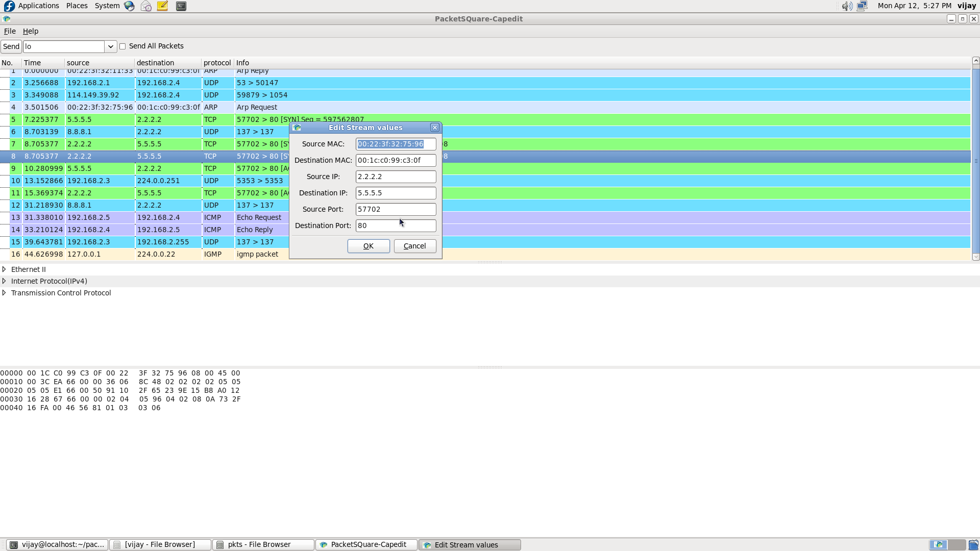Screen dimensions: 980x551
Task: Open the Places menu
Action: pyautogui.click(x=77, y=6)
